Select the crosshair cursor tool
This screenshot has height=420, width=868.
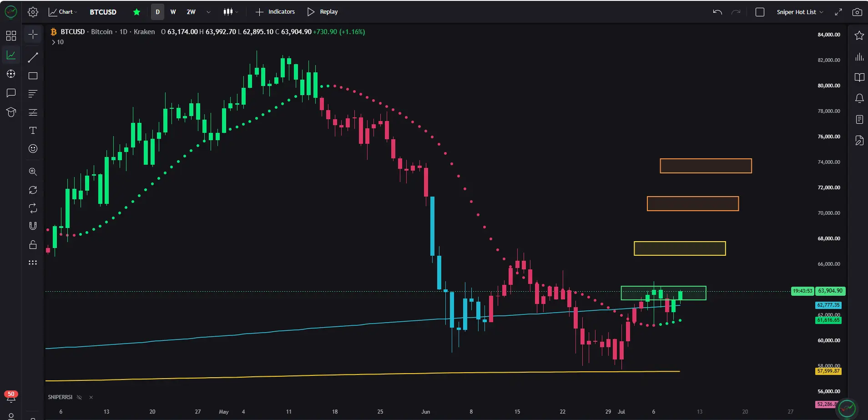33,35
